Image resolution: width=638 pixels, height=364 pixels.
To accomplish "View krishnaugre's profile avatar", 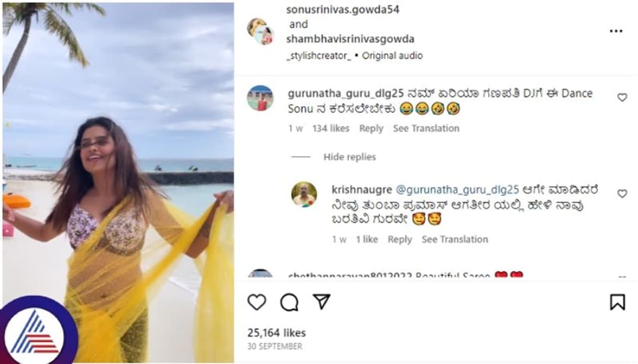I will point(304,194).
